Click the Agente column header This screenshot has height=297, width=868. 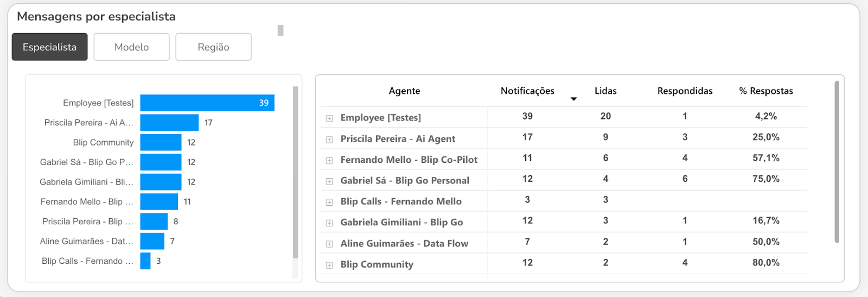point(404,91)
